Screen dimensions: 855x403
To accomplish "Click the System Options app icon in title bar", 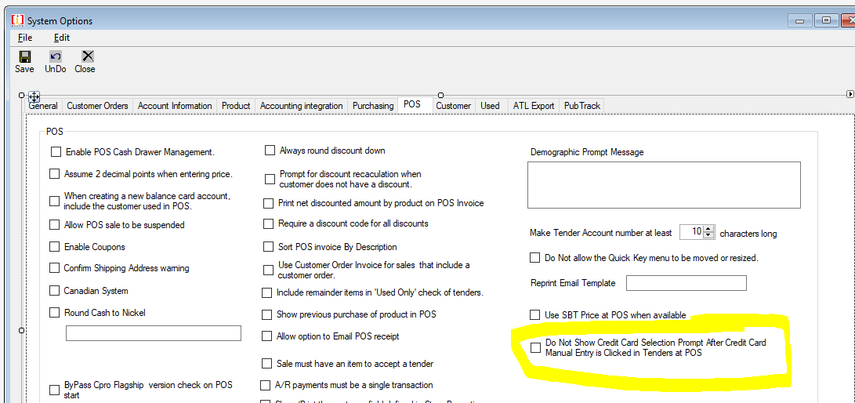I will point(17,20).
